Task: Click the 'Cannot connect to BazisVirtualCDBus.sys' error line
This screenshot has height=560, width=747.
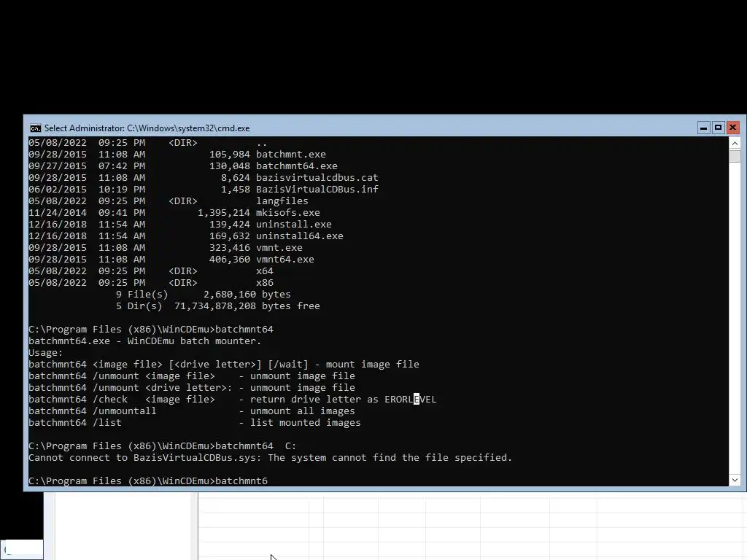Action: coord(270,458)
